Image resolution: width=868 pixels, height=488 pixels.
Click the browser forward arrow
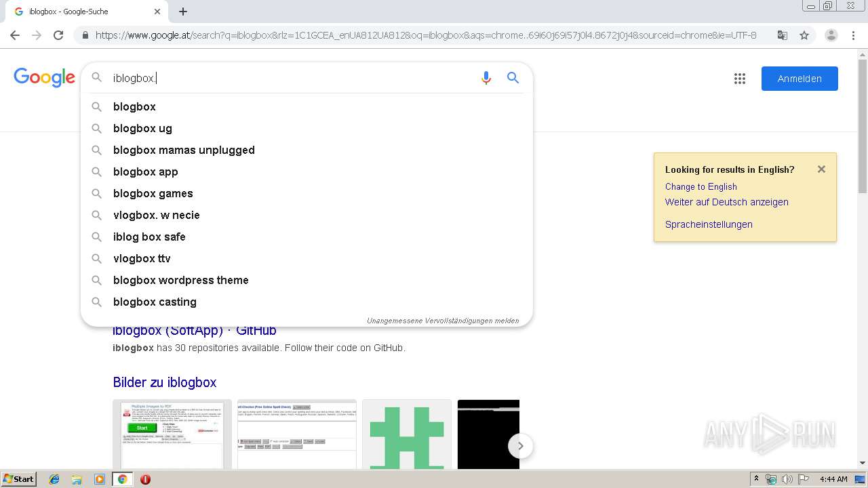tap(37, 35)
